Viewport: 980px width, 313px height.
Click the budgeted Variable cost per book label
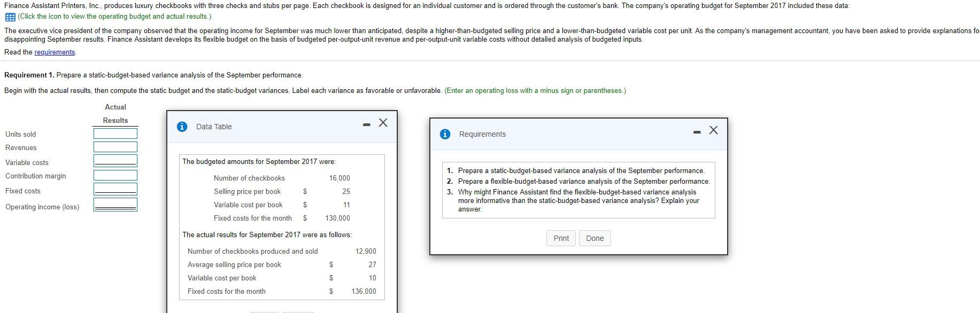click(248, 205)
